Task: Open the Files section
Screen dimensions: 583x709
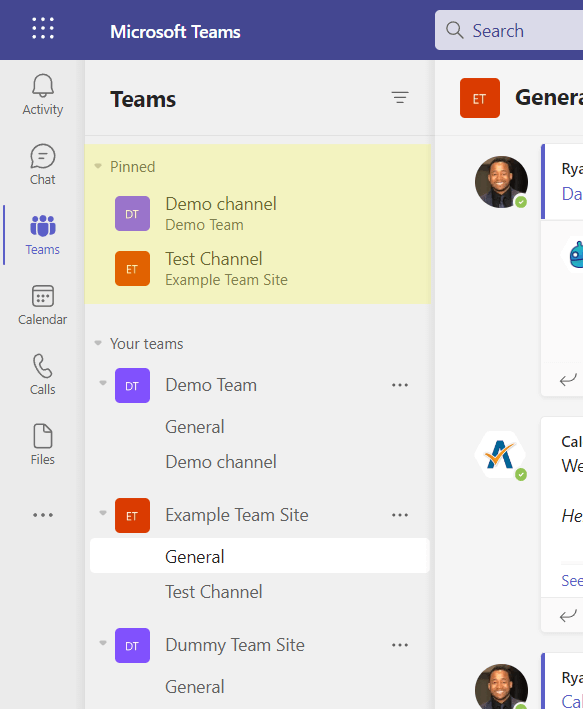Action: (43, 445)
